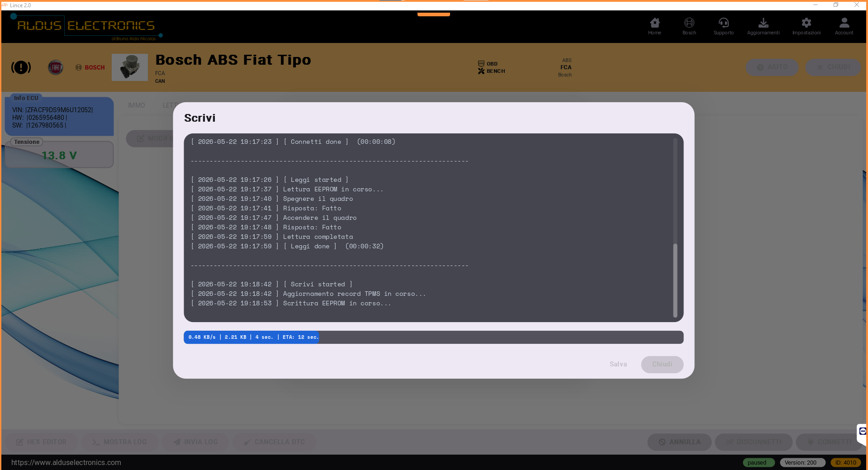Click the Aldus Electronics logo

pos(86,27)
